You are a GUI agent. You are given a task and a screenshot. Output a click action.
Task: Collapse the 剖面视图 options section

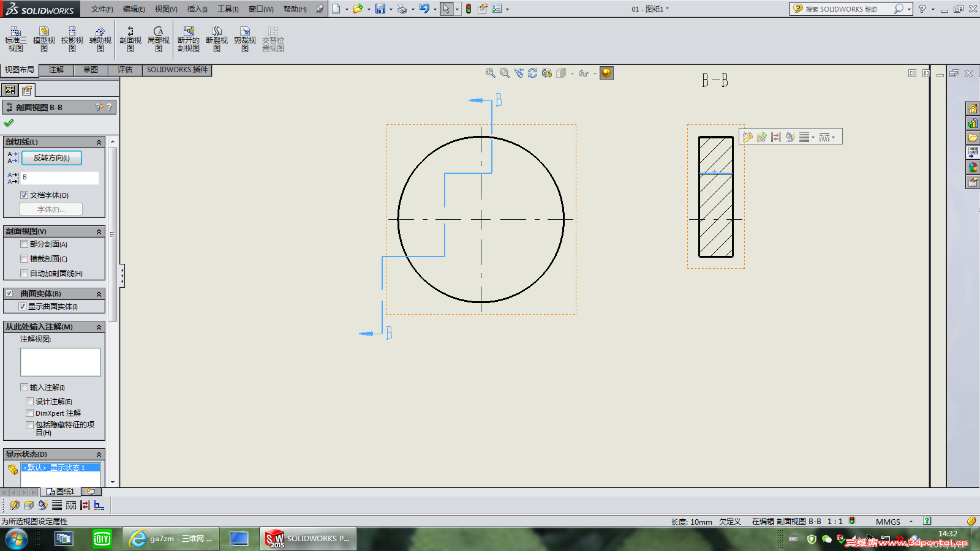99,231
